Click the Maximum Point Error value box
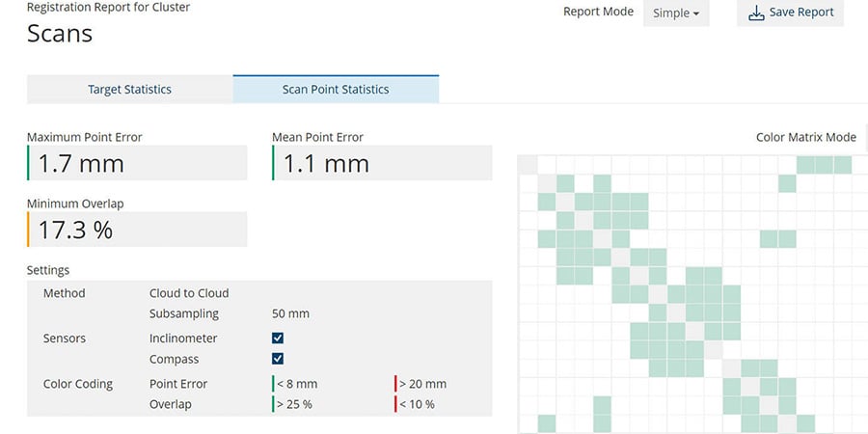The image size is (868, 434). coord(137,163)
